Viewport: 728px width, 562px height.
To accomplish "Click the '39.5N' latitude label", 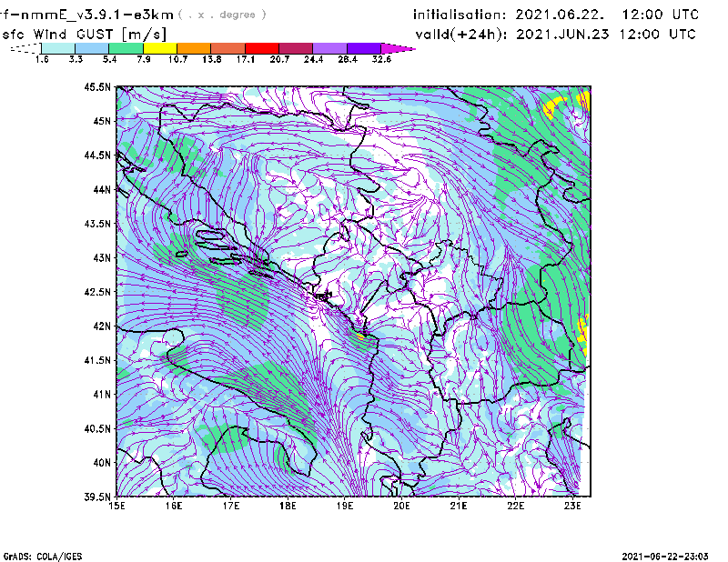I will [x=97, y=497].
